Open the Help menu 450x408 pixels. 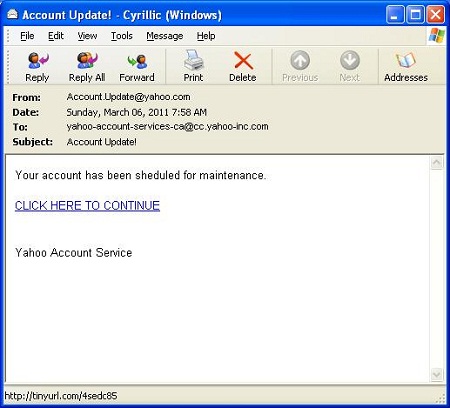(x=206, y=36)
